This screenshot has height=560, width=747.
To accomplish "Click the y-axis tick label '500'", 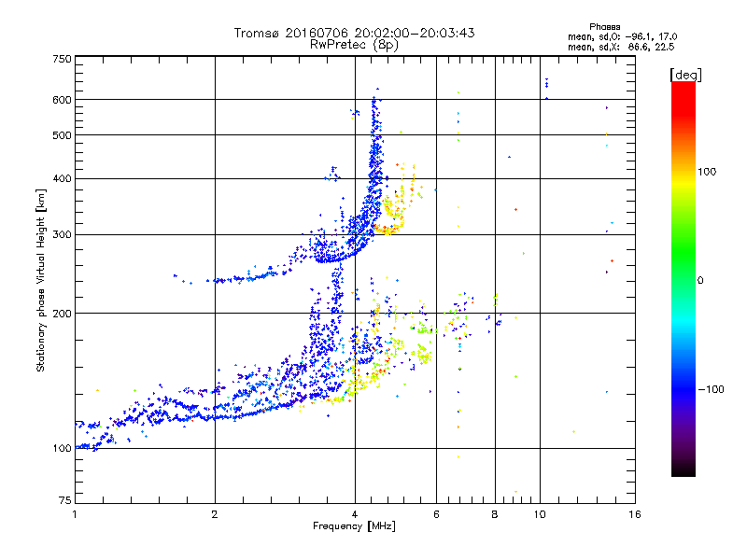I will [62, 135].
